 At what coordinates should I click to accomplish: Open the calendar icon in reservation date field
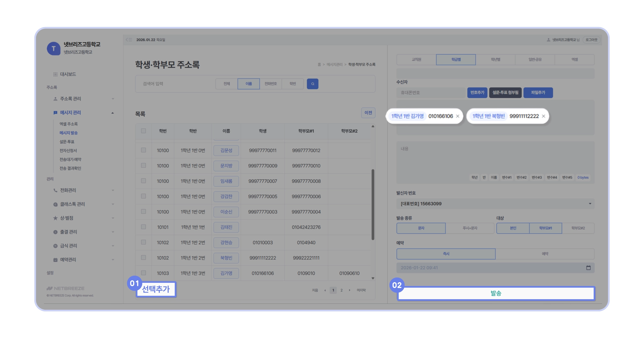(588, 268)
